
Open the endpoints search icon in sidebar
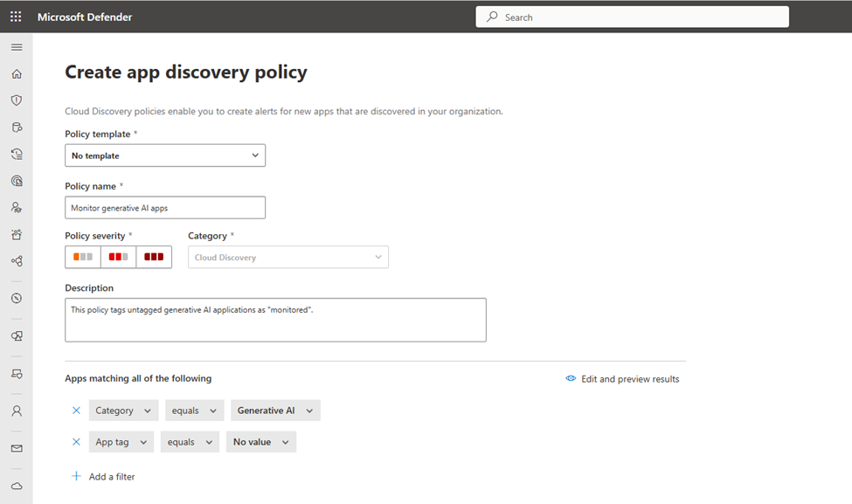pos(17,374)
